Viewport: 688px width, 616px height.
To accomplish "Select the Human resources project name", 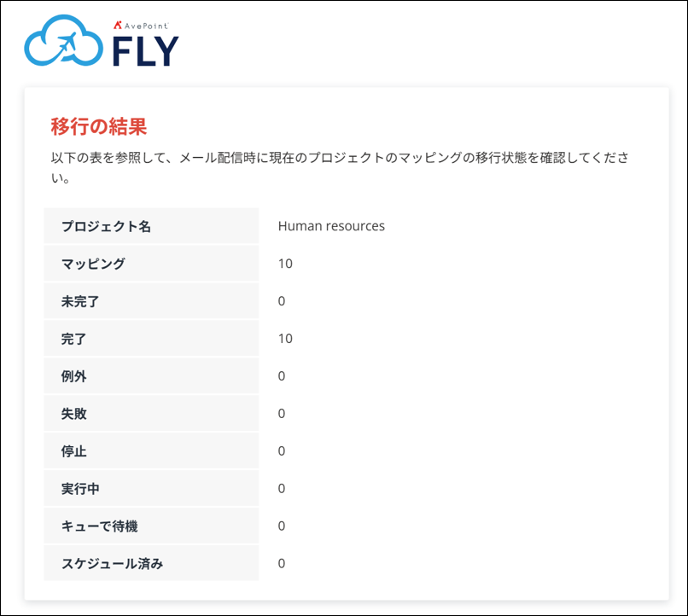I will click(x=331, y=226).
